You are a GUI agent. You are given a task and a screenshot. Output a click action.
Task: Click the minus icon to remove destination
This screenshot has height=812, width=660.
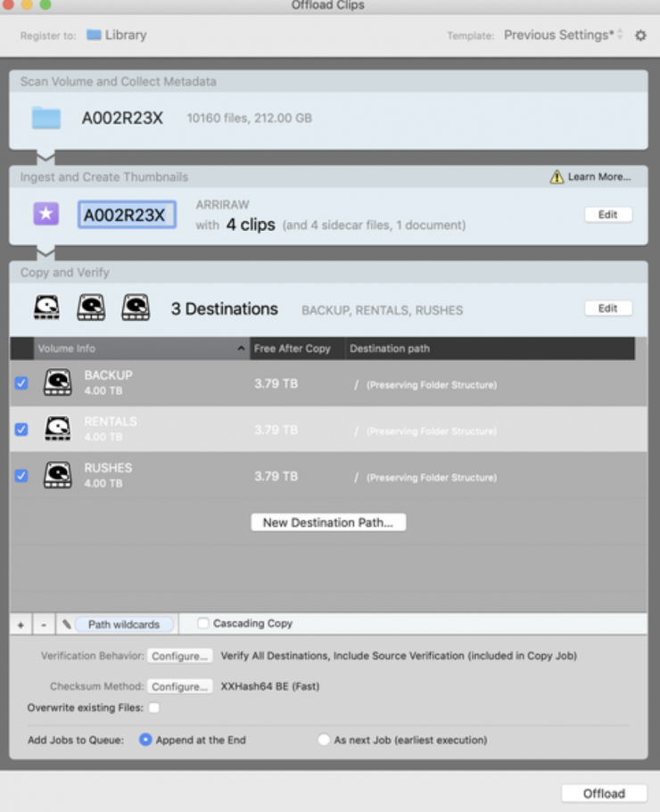44,625
